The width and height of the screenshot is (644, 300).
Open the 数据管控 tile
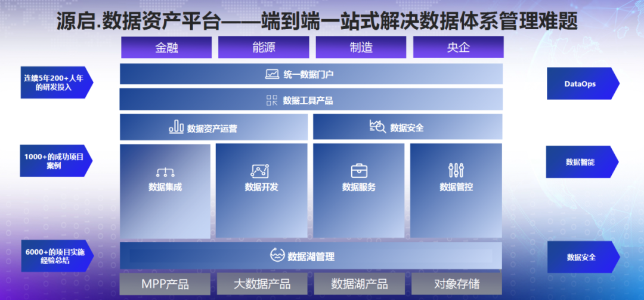pos(456,191)
